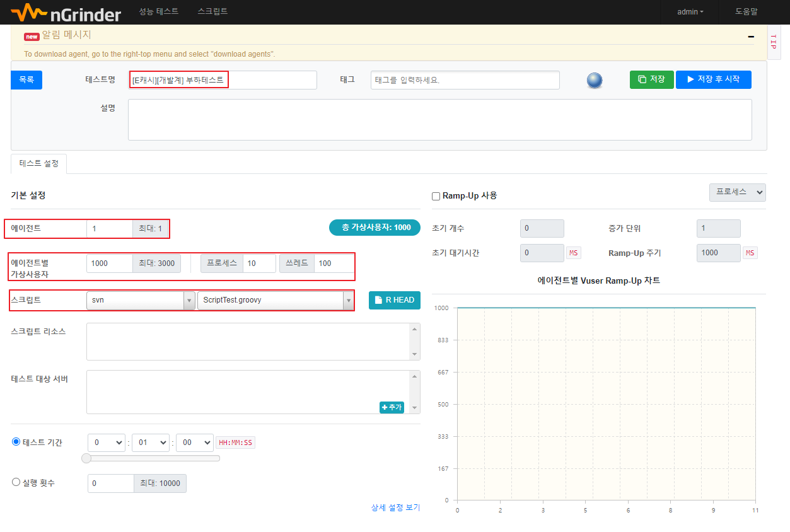
Task: Click the new badge on notification header
Action: (x=32, y=37)
